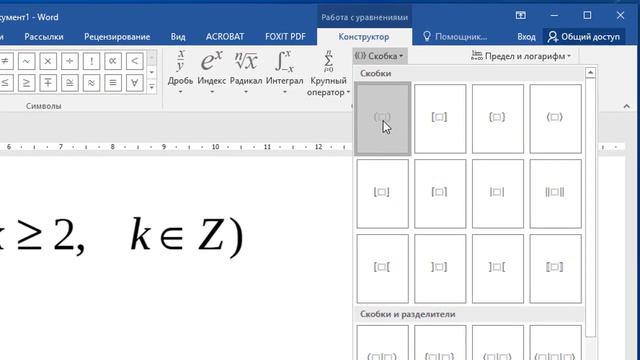Viewport: 640px width, 360px height.
Task: Expand the full symbols gallery
Action: pos(152,87)
